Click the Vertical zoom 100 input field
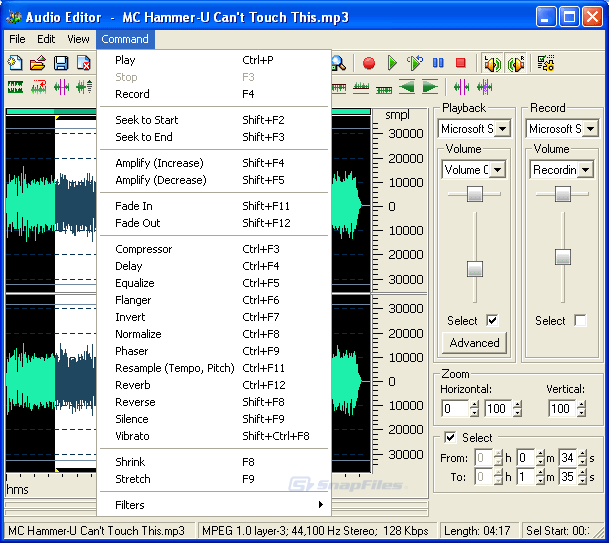Screen dimensions: 609x543 (562, 409)
